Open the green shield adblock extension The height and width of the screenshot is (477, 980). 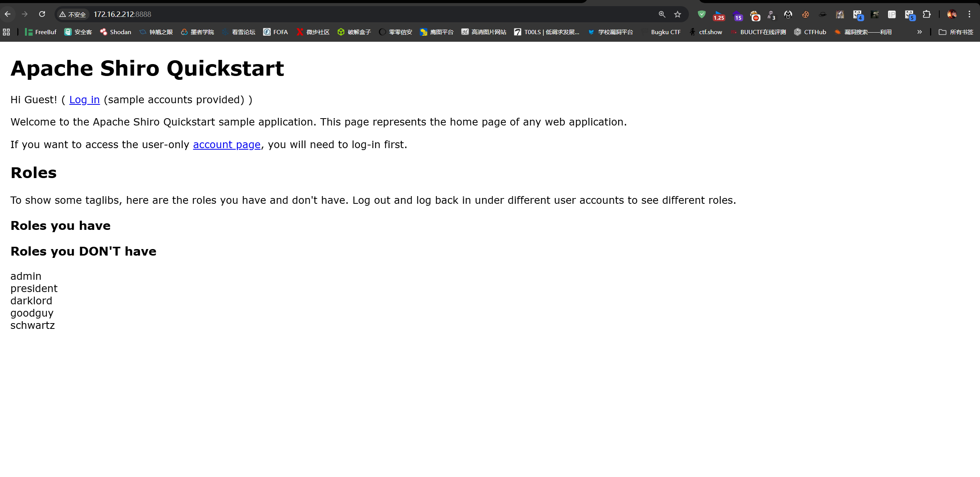[702, 14]
